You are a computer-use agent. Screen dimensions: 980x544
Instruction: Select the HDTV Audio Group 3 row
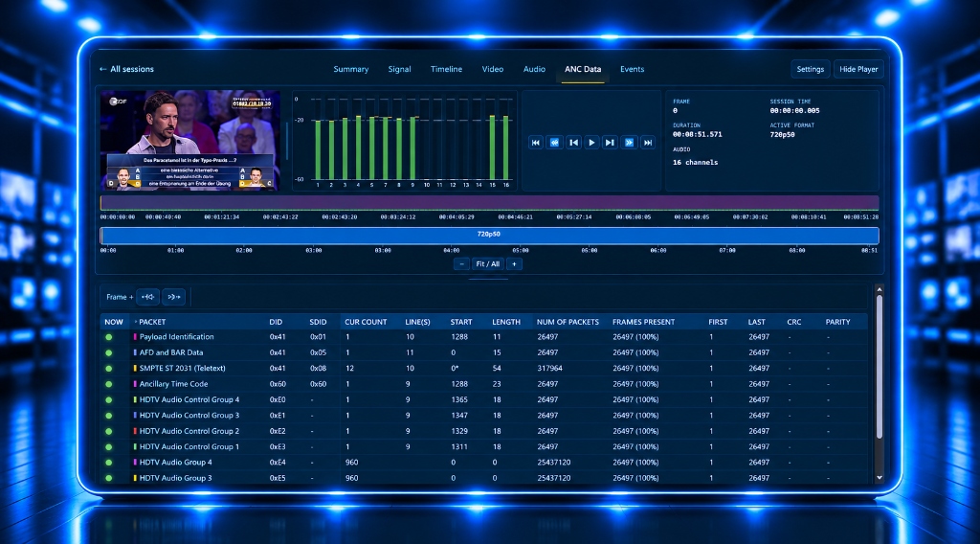click(483, 478)
